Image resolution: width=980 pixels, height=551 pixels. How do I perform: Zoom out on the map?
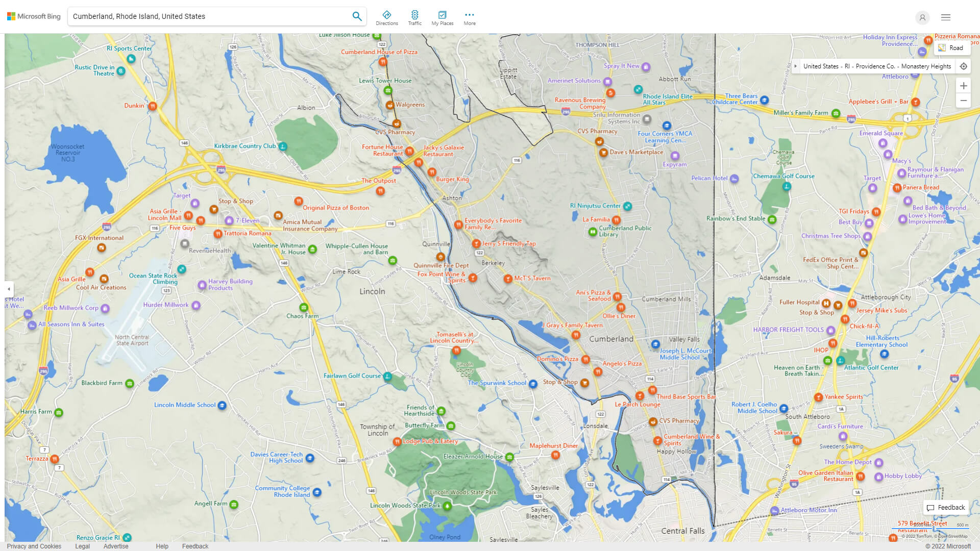pyautogui.click(x=963, y=101)
